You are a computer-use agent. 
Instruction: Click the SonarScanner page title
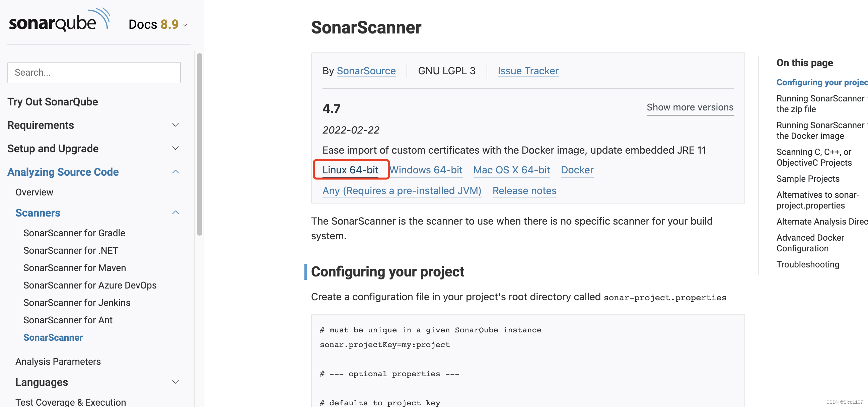coord(366,27)
